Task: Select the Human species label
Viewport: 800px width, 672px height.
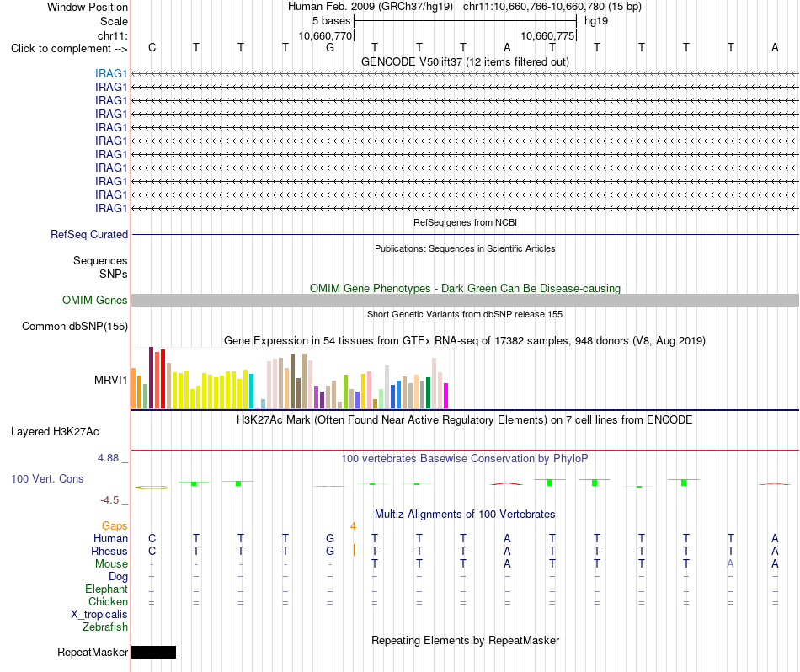Action: coord(110,539)
